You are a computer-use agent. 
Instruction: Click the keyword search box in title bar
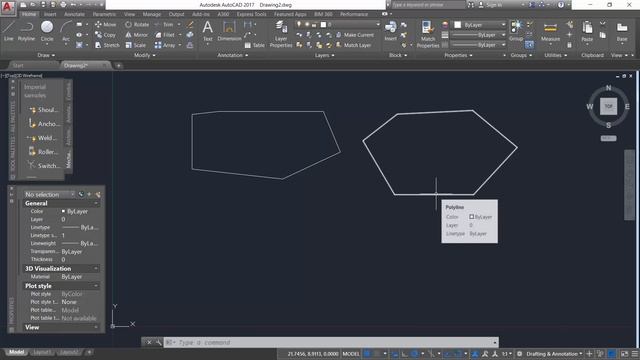pos(428,5)
